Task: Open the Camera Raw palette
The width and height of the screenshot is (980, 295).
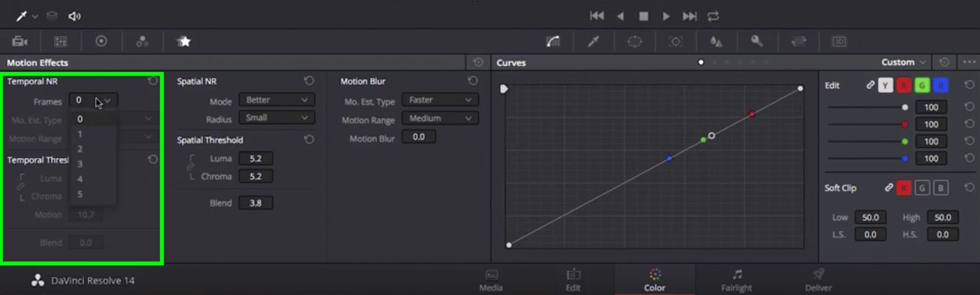Action: pos(19,42)
